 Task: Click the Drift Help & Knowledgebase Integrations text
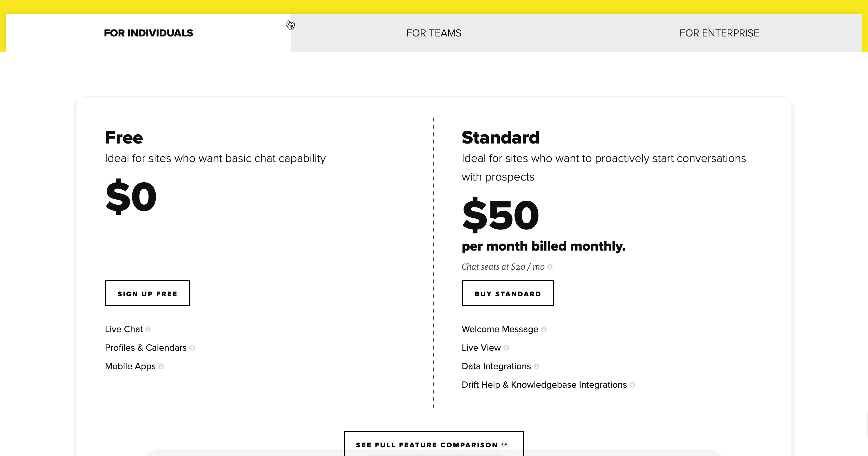544,385
